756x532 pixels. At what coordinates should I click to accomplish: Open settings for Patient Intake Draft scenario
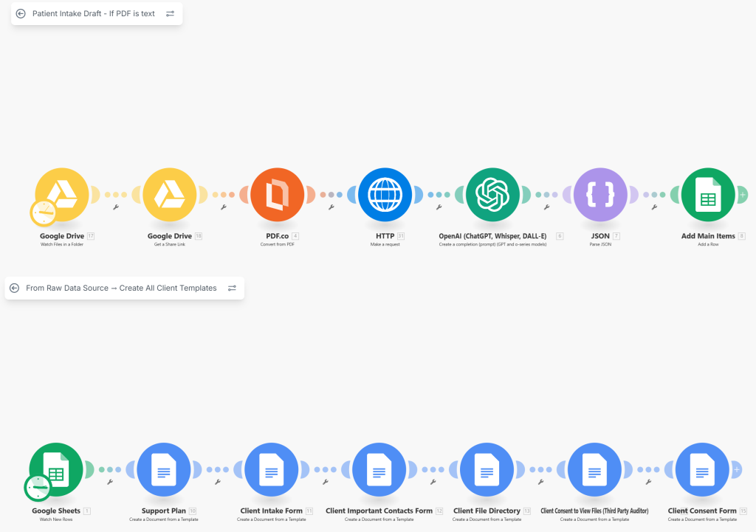171,13
